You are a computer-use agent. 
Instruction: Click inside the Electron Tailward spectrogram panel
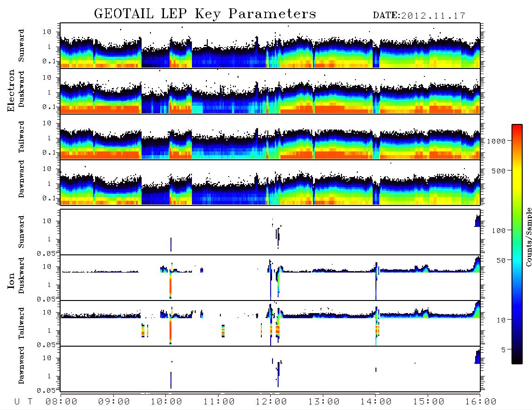pyautogui.click(x=270, y=137)
